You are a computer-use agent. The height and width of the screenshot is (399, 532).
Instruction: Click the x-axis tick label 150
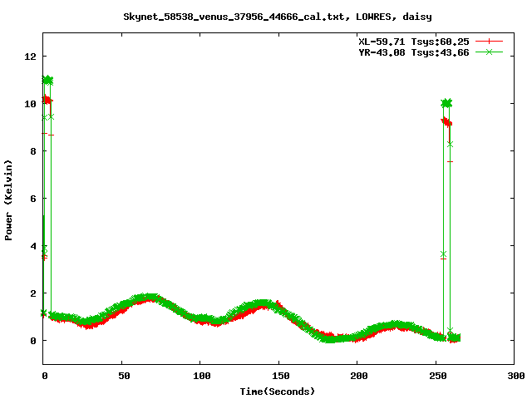click(281, 376)
